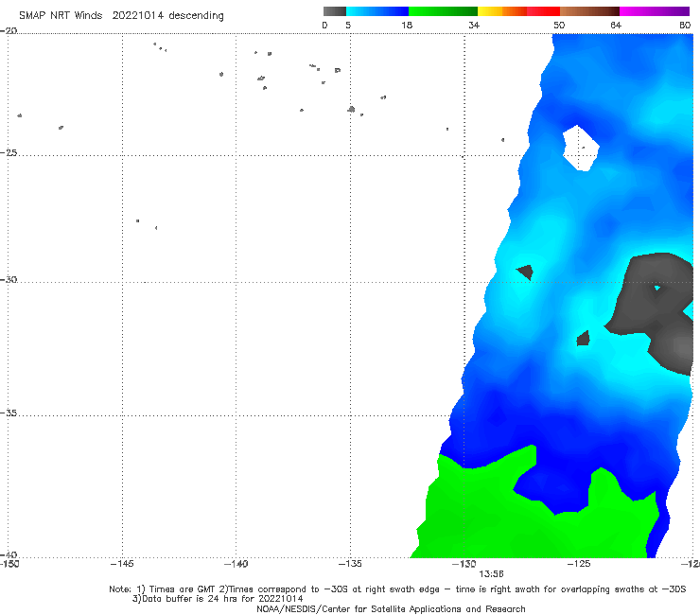Click the small dark triangle near 30S
This screenshot has height=615, width=700.
click(x=525, y=272)
